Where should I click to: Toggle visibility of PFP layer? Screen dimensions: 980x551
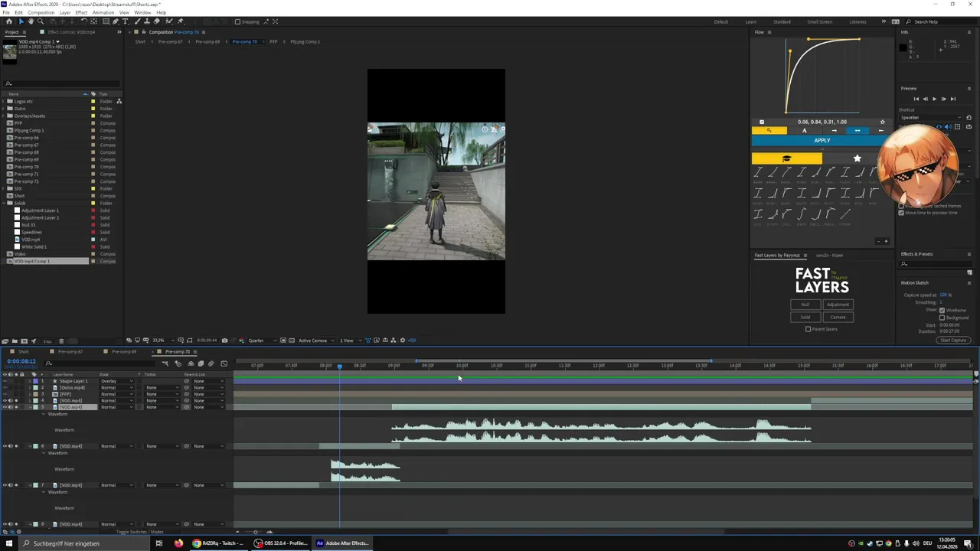(5, 394)
